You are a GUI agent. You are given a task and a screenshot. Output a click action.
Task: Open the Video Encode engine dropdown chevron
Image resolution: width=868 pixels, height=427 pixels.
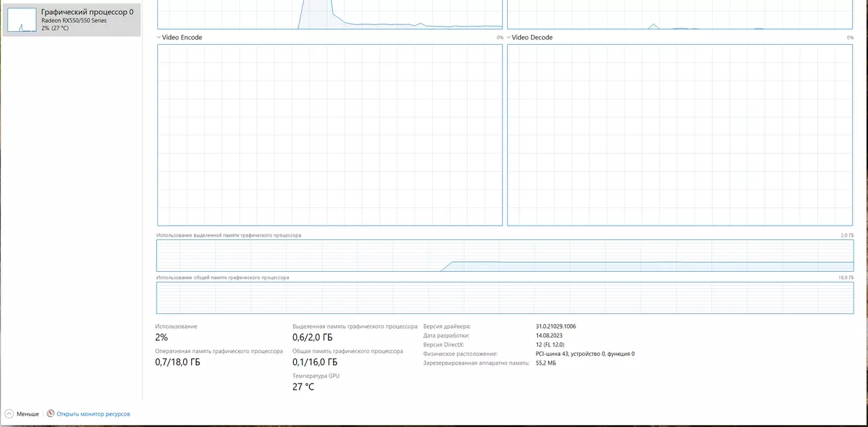point(159,37)
